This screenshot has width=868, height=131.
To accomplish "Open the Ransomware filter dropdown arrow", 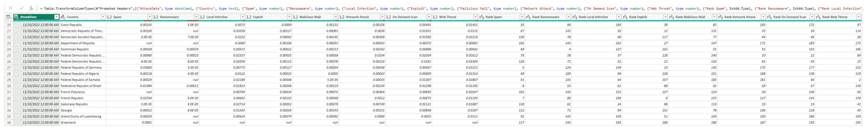I will pos(196,17).
